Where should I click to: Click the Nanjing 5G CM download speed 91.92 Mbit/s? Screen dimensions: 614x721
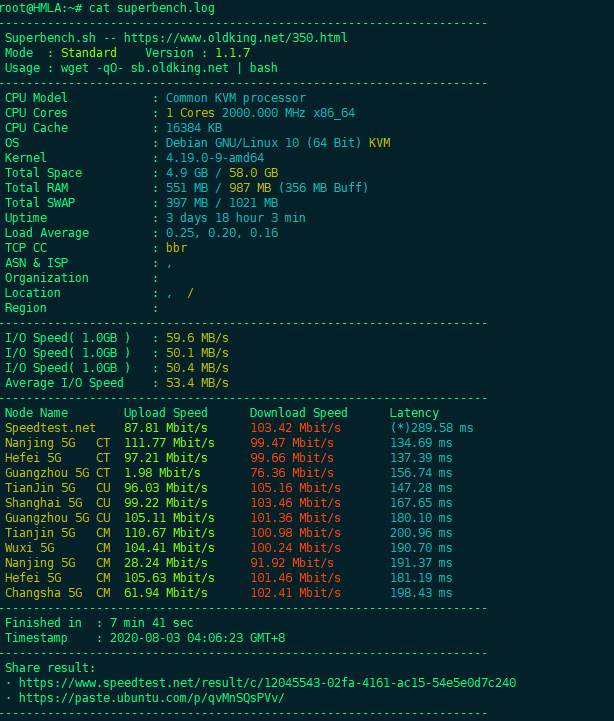(x=292, y=563)
